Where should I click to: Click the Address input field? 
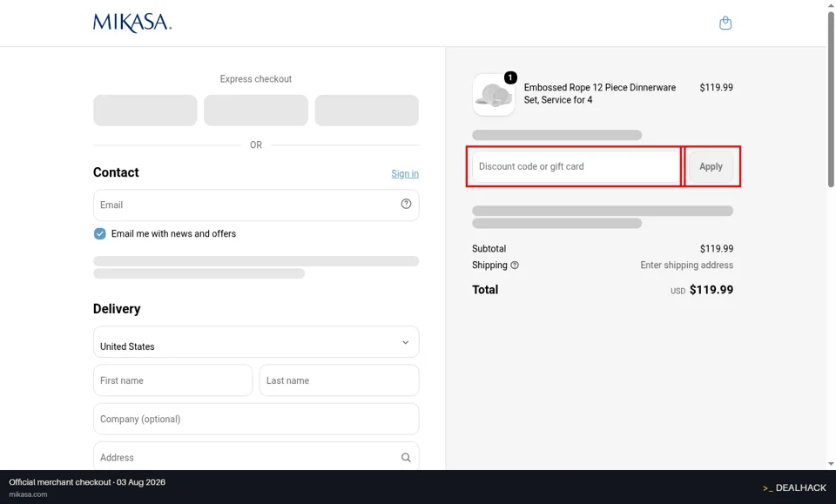256,457
